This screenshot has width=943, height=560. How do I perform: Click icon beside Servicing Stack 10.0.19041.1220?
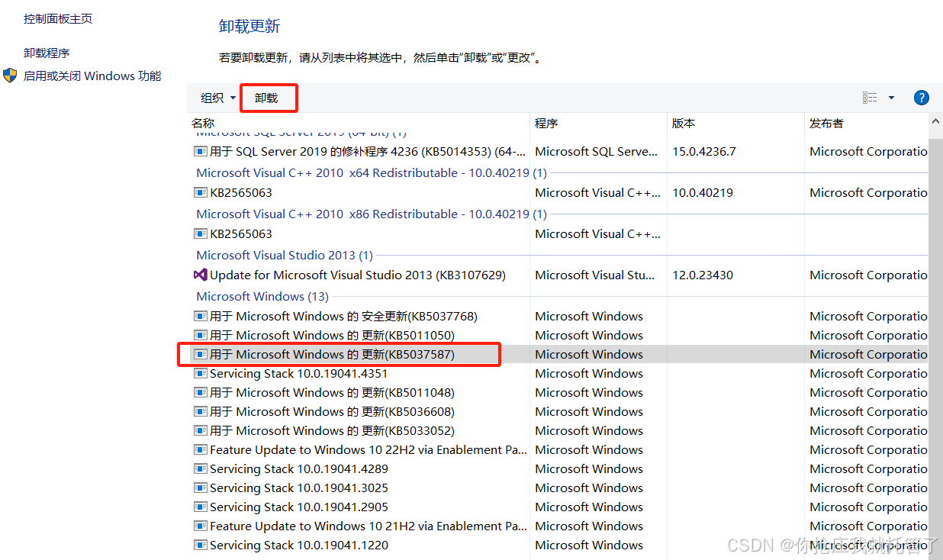[x=201, y=545]
